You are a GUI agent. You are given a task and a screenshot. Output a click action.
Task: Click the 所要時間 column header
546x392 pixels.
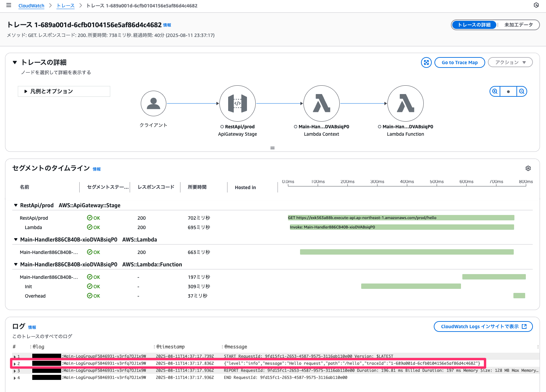tap(197, 187)
